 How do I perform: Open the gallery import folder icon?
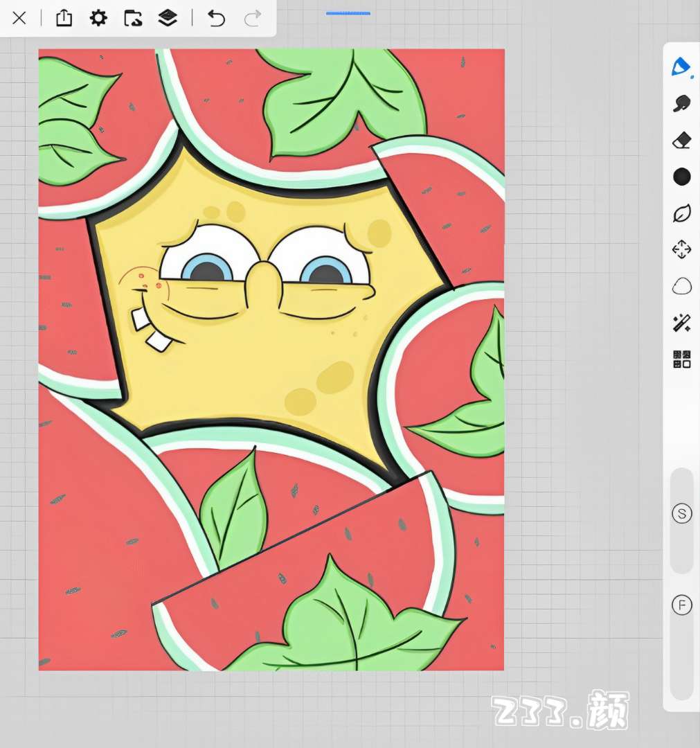coord(133,18)
